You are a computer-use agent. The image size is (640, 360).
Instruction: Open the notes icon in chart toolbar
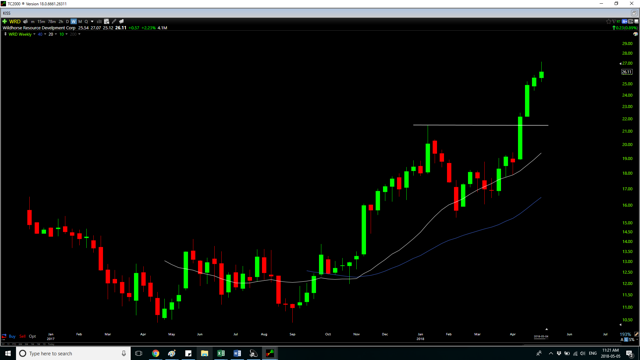107,22
